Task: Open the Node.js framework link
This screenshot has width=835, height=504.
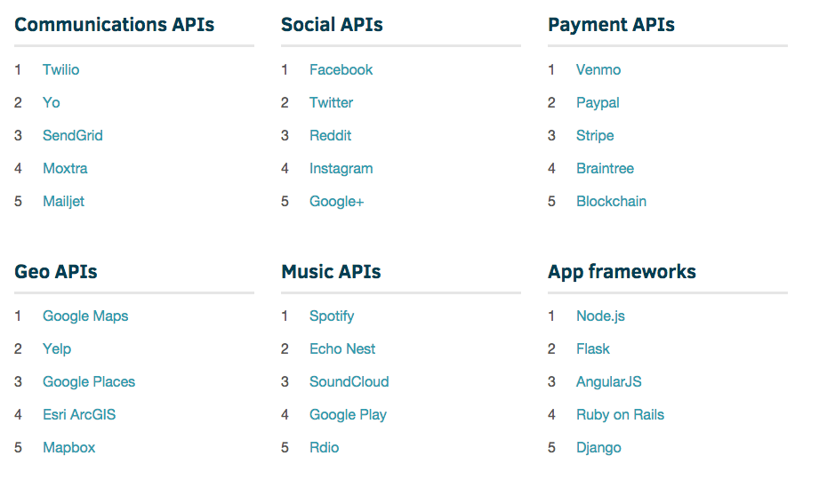Action: [600, 316]
